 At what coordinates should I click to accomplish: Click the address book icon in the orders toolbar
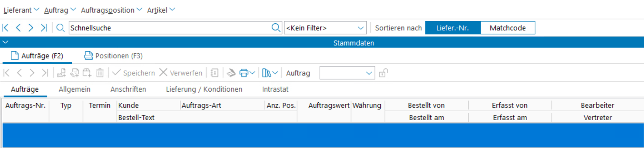point(214,73)
